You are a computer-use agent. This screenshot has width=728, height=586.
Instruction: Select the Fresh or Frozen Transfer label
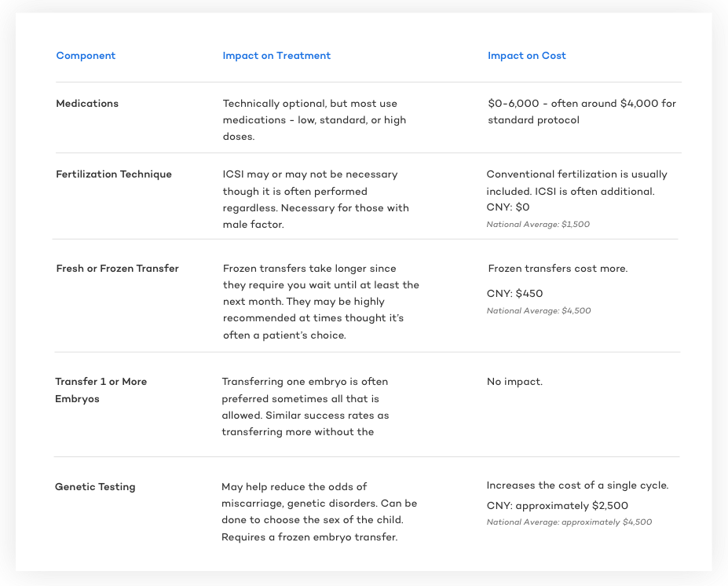(118, 269)
